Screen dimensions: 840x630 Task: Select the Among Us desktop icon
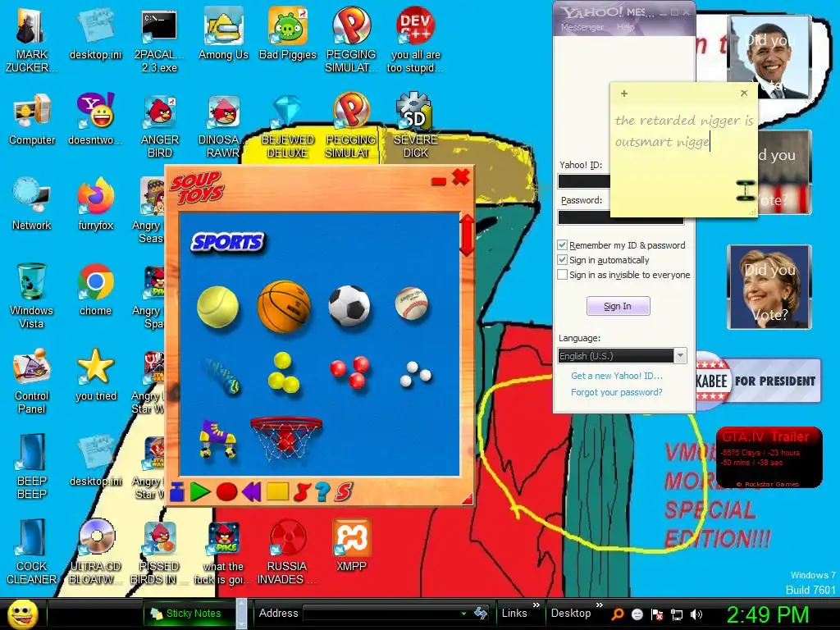[223, 34]
